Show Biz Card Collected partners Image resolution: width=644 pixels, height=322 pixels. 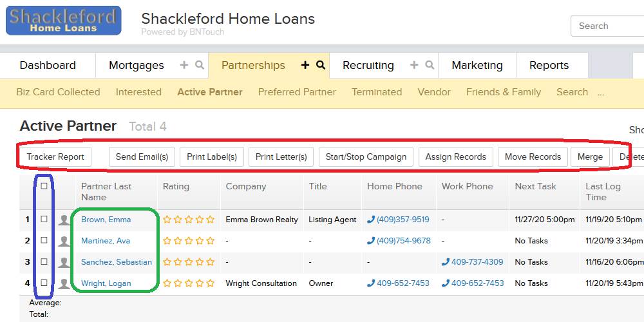tap(59, 92)
